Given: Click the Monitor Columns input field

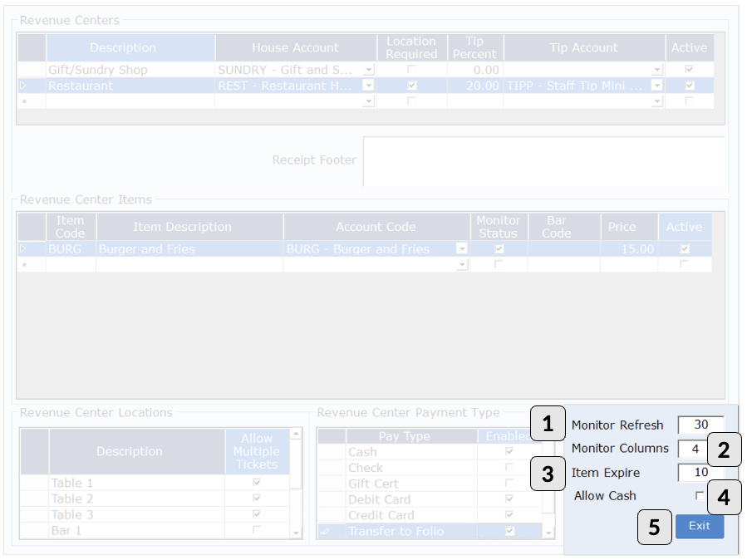Looking at the screenshot, I should point(691,449).
